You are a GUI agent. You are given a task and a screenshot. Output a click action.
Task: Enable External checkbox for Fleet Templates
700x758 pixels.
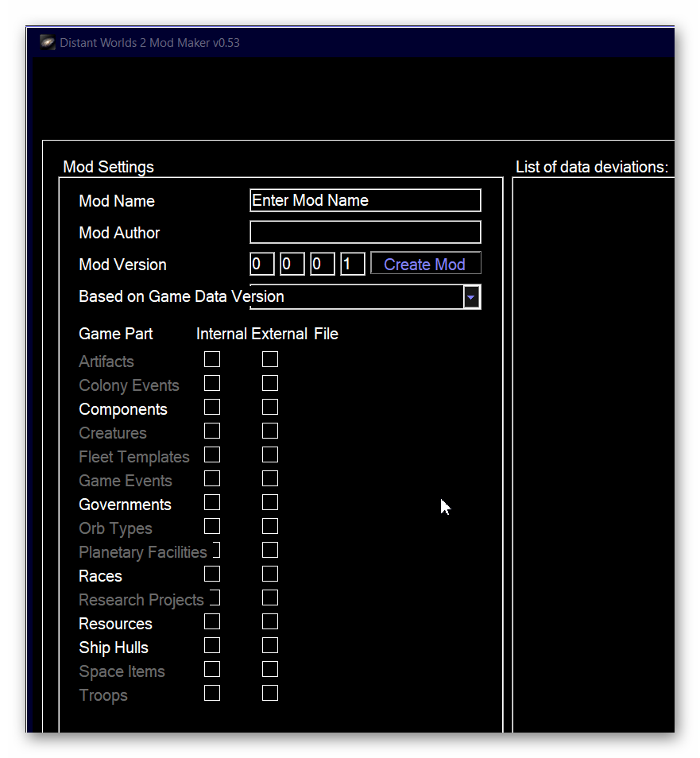(270, 454)
